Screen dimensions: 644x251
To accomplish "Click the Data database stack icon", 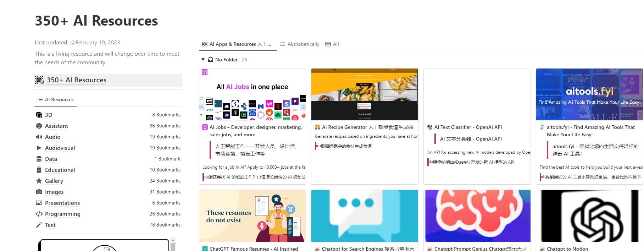I will coord(39,159).
